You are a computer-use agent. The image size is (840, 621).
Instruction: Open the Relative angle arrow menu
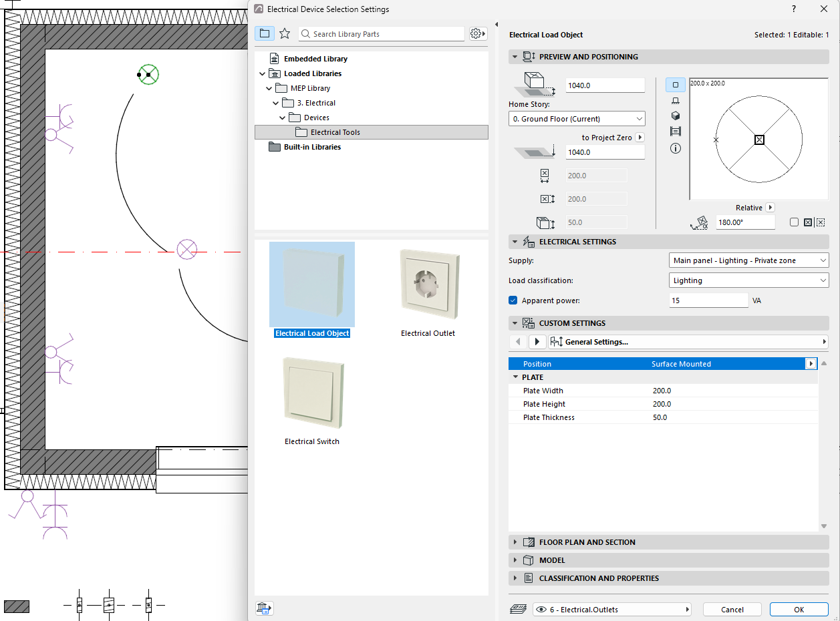tap(770, 208)
